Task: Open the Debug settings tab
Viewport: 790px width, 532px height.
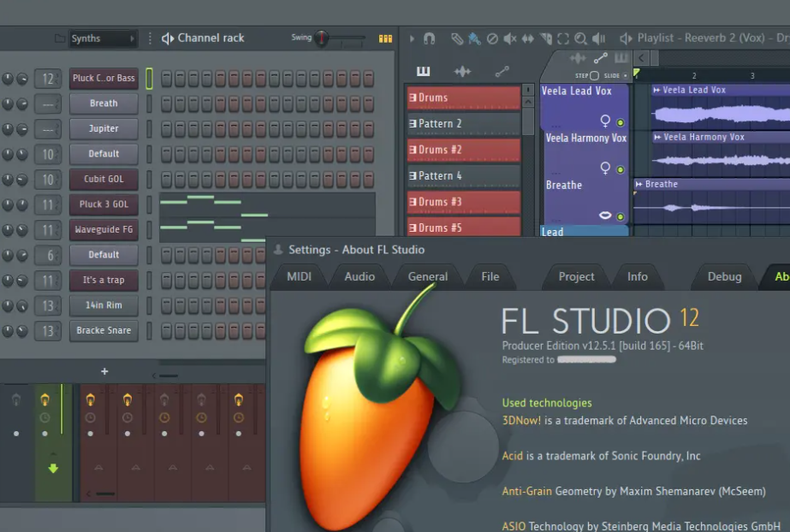Action: pos(724,277)
